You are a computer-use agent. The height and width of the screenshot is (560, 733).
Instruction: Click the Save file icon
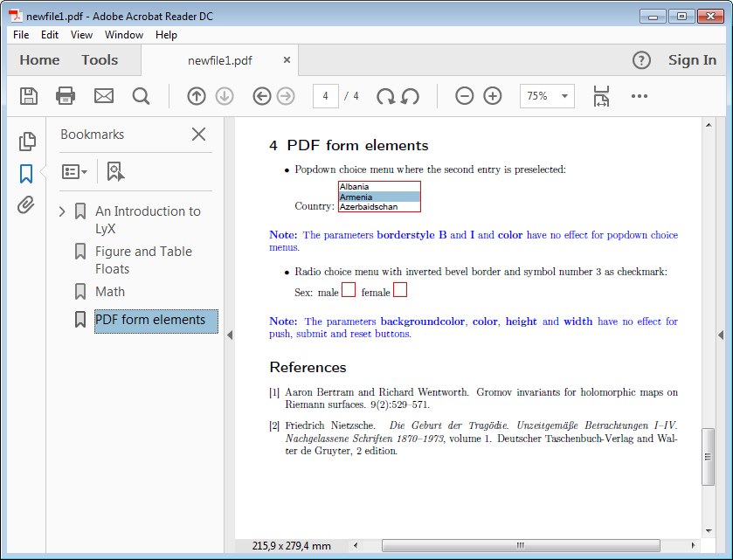[x=29, y=96]
